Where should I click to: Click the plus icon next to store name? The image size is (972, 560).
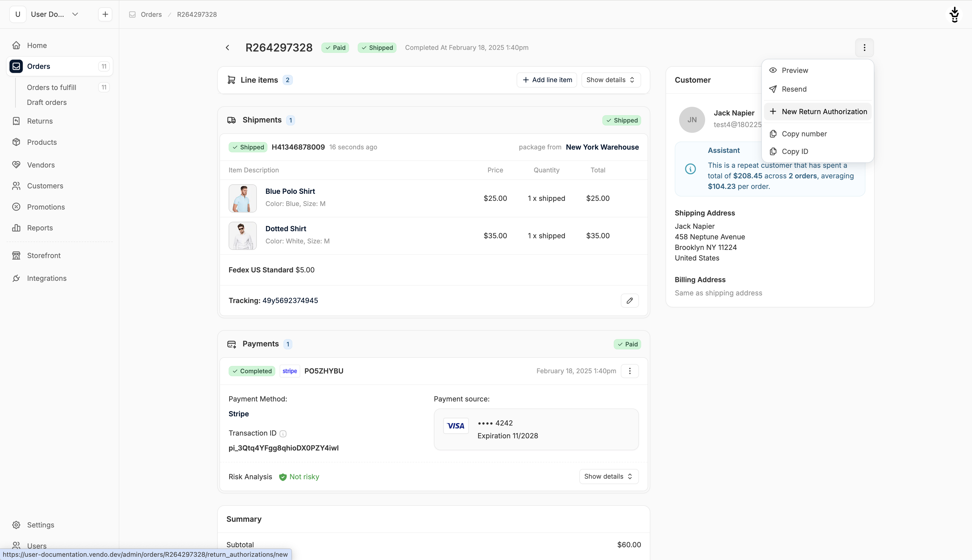click(105, 14)
